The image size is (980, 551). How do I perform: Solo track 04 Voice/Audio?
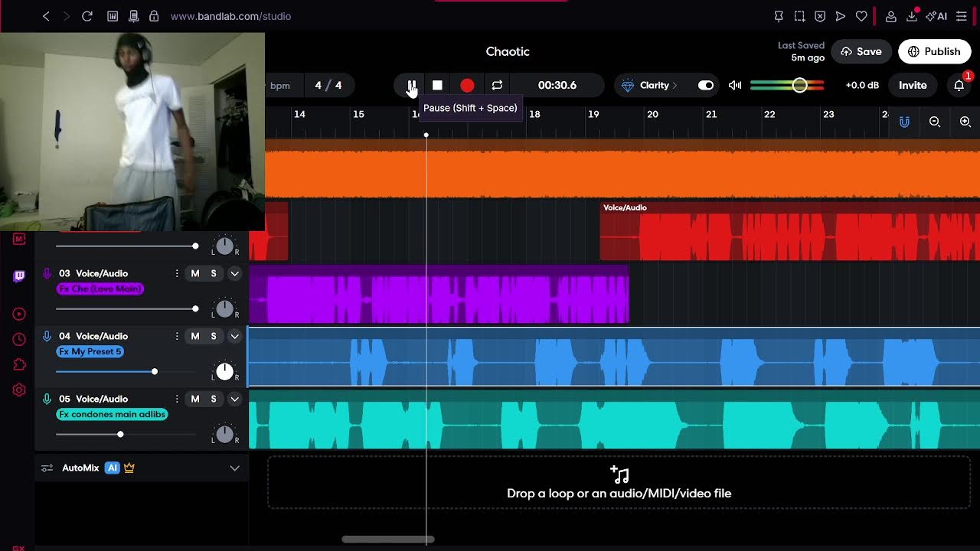click(x=214, y=336)
